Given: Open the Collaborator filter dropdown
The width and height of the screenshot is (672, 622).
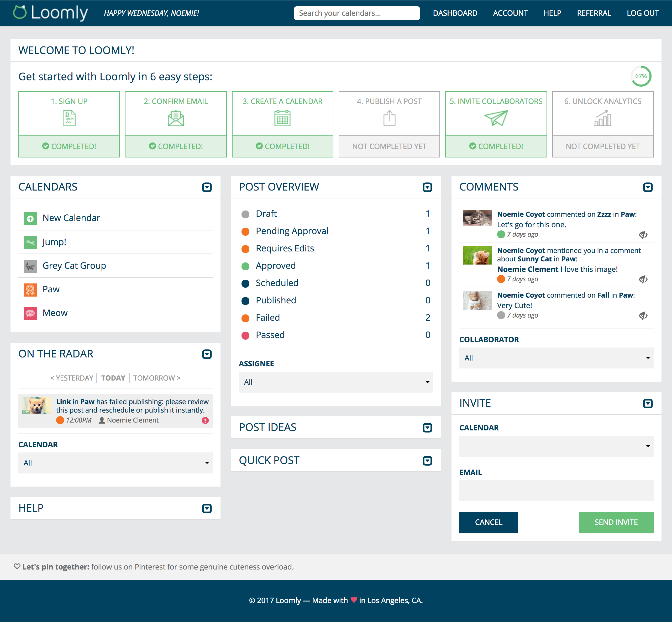Looking at the screenshot, I should (x=555, y=358).
